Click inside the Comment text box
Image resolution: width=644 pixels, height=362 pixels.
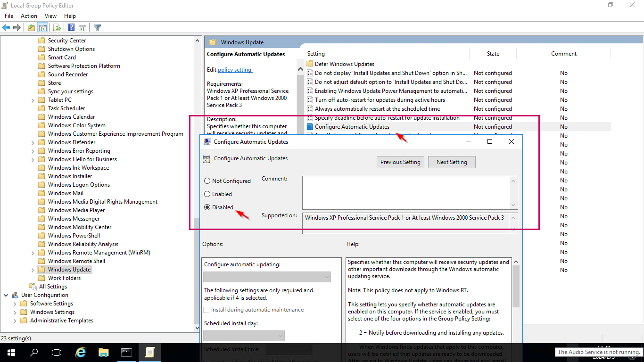406,192
